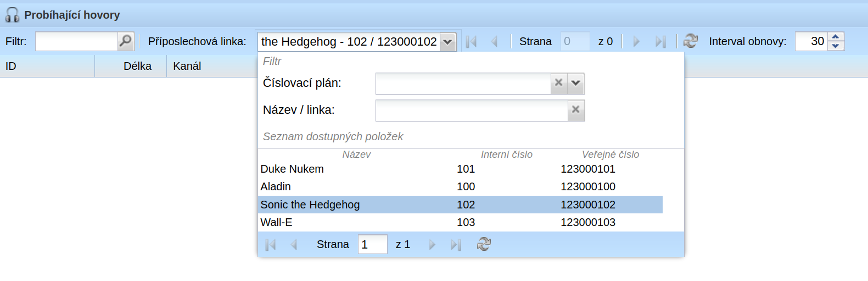This screenshot has width=868, height=281.
Task: Select Sonic the Hedgehog row
Action: [x=460, y=205]
